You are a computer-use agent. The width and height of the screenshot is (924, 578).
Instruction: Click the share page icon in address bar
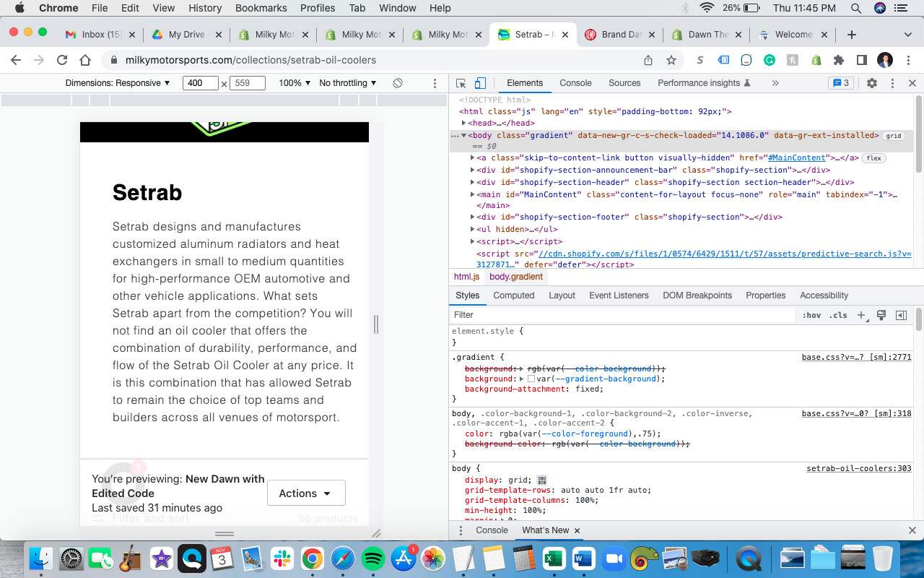648,60
